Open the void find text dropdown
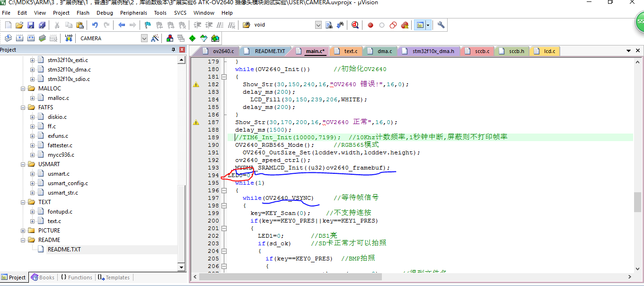This screenshot has height=286, width=644. pos(318,25)
